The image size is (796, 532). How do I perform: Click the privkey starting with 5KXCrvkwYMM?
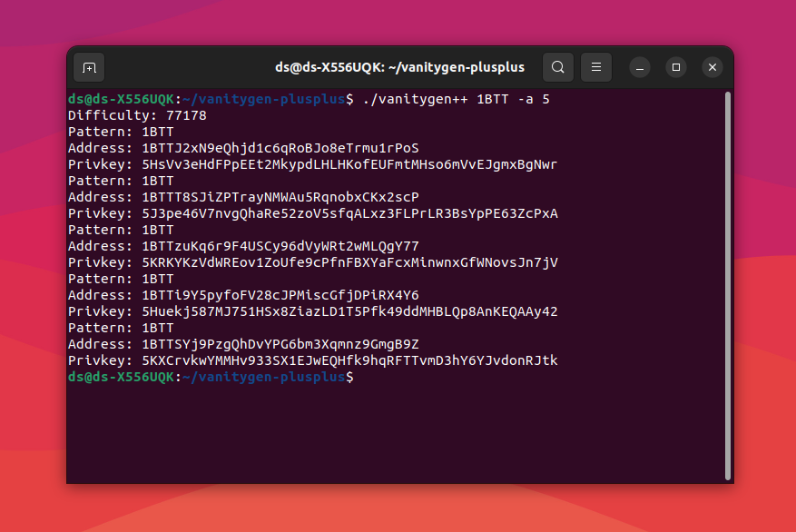(349, 360)
